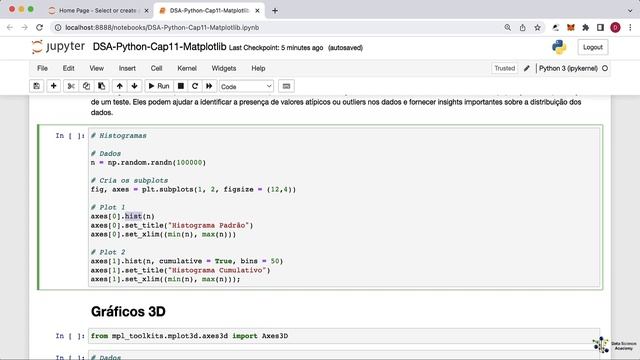Go back in the browser
This screenshot has height=360, width=640.
coord(10,27)
